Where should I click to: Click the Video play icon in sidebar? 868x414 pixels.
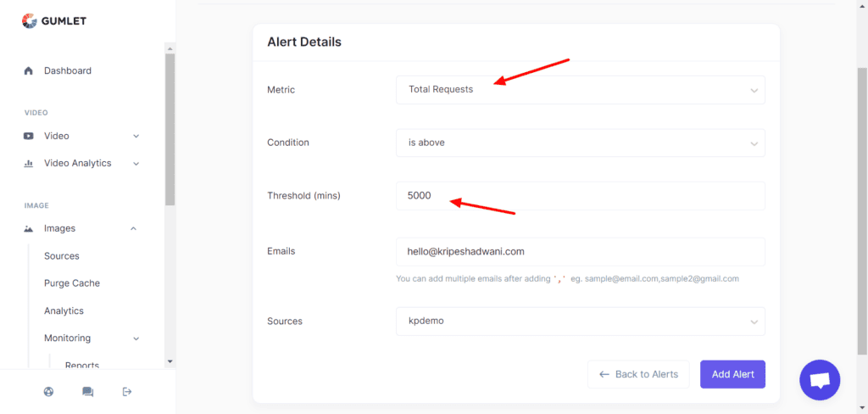29,136
